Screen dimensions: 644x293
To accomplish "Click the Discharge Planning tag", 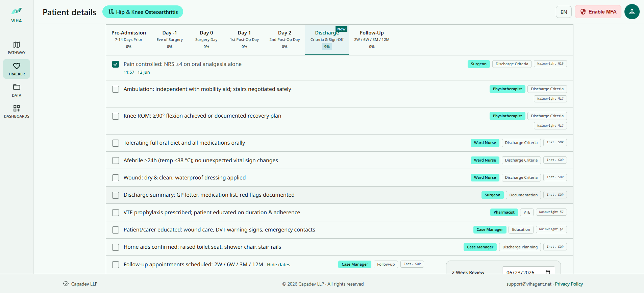I will tap(520, 247).
